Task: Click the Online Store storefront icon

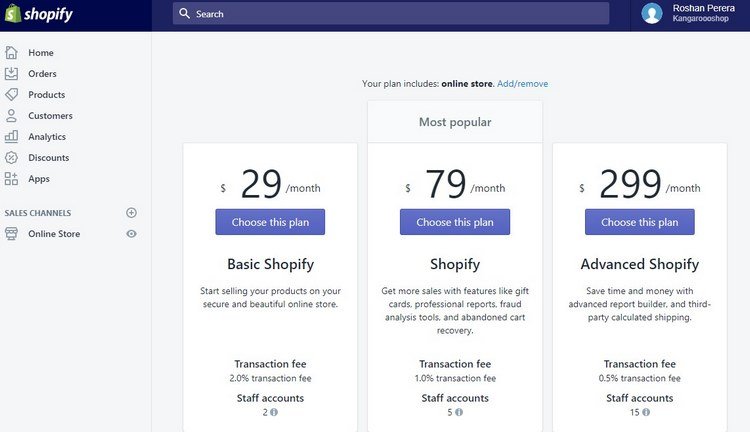Action: pyautogui.click(x=11, y=233)
